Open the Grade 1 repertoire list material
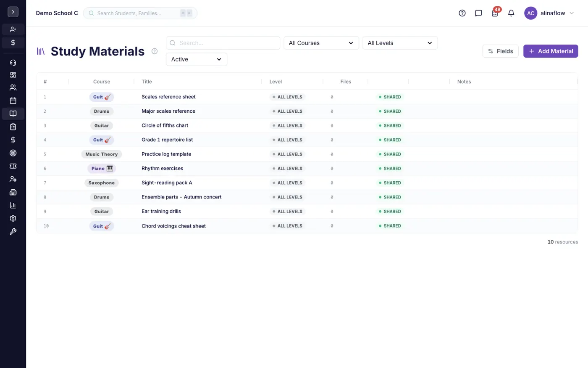This screenshot has width=588, height=368. click(x=167, y=140)
